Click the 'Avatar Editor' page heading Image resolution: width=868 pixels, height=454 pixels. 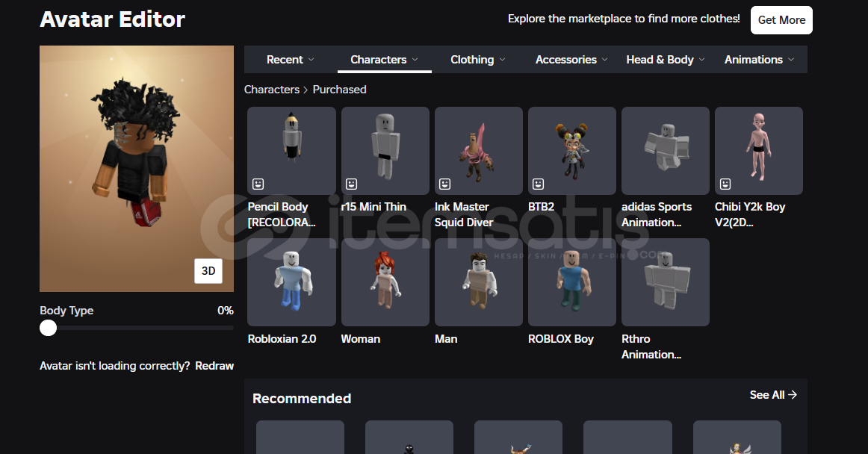tap(112, 19)
